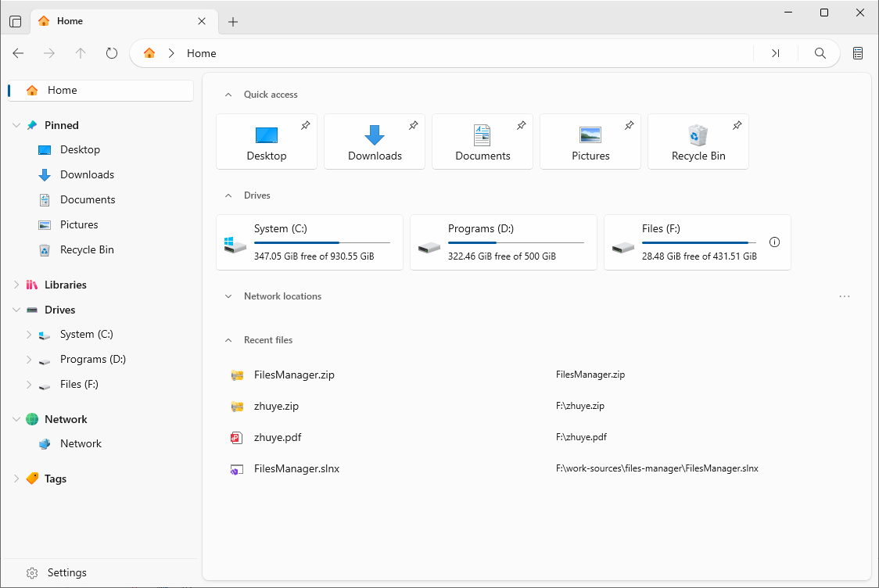Open recent file zhuye.zip
Viewport: 879px width, 588px height.
coord(276,407)
